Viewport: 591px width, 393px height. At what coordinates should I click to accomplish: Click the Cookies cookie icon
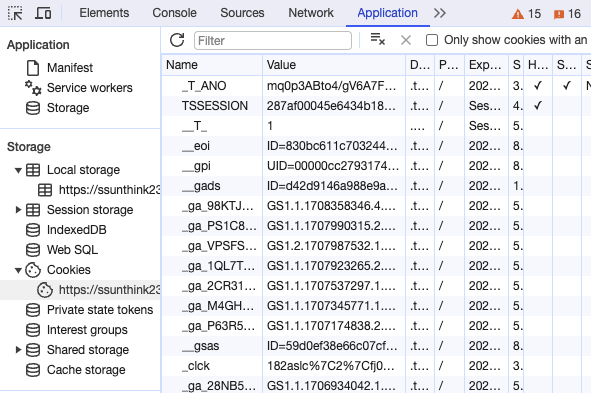(x=33, y=270)
